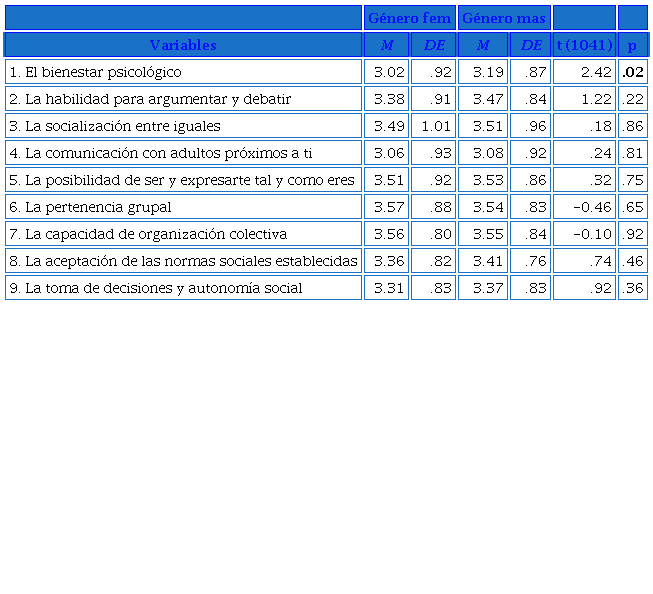Click '3. La socialización entre iguales' label
653x594 pixels.
pos(183,126)
